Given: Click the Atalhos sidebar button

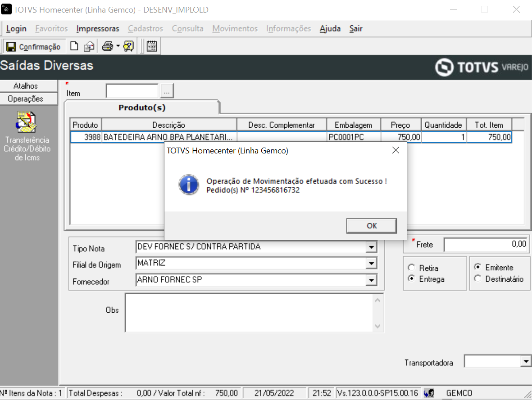Looking at the screenshot, I should click(29, 86).
